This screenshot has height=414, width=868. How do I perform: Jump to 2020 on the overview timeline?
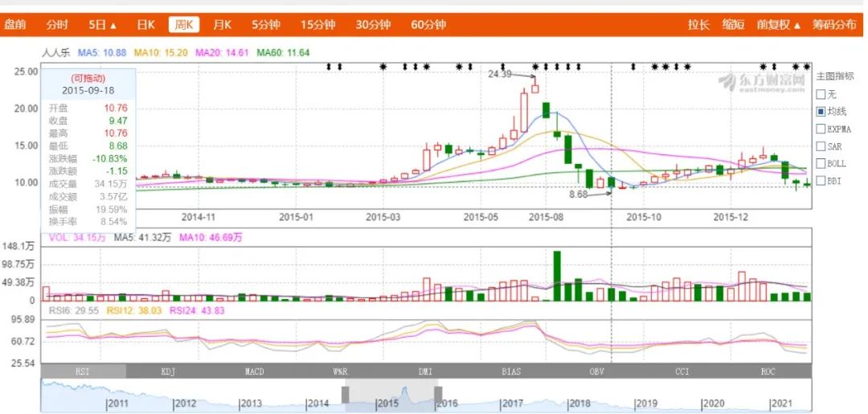coord(712,404)
